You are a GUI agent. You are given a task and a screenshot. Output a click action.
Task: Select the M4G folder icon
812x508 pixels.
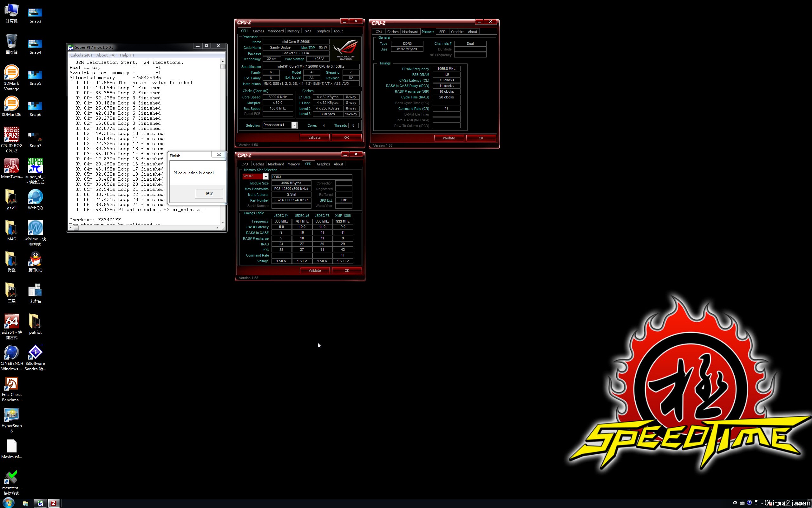(12, 231)
